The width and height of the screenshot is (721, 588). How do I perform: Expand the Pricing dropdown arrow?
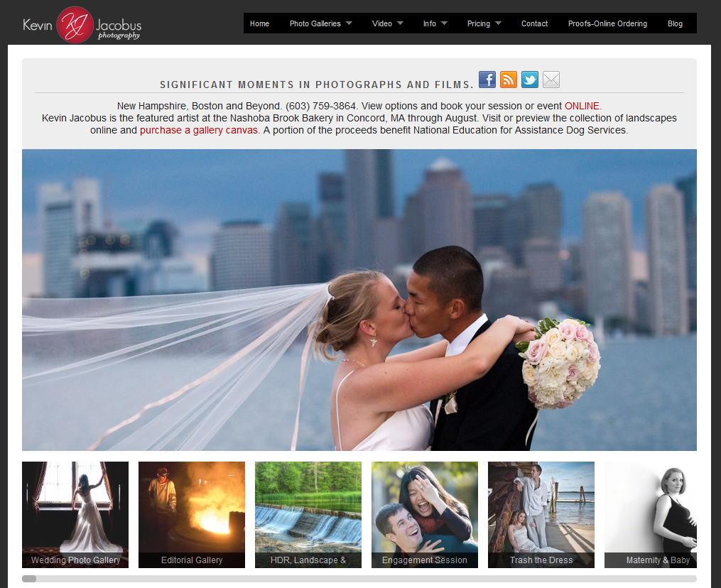tap(498, 23)
